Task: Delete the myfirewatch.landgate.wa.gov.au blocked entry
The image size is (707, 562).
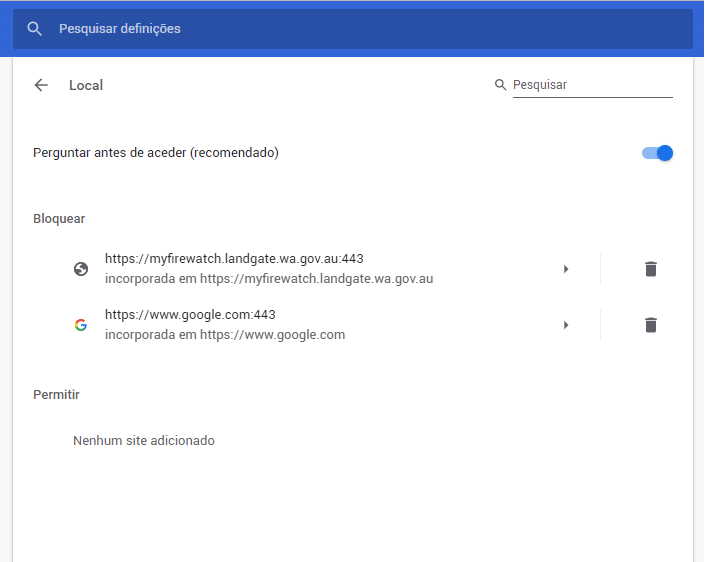Action: pyautogui.click(x=651, y=269)
